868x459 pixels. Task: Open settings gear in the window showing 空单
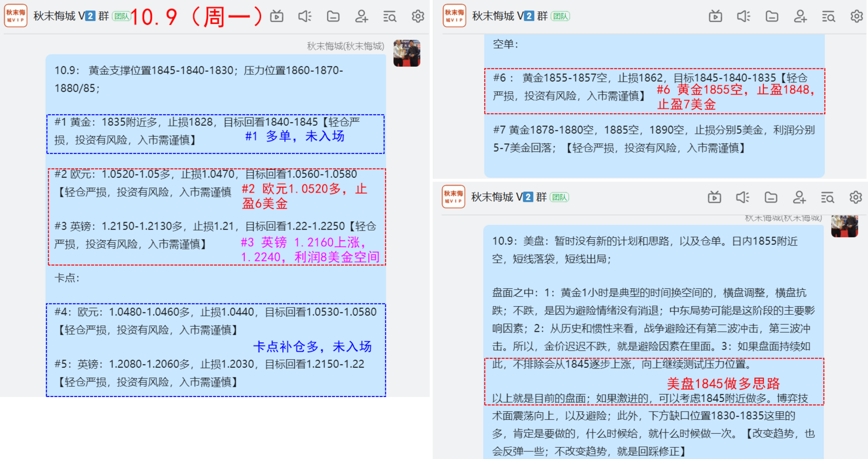pos(856,16)
